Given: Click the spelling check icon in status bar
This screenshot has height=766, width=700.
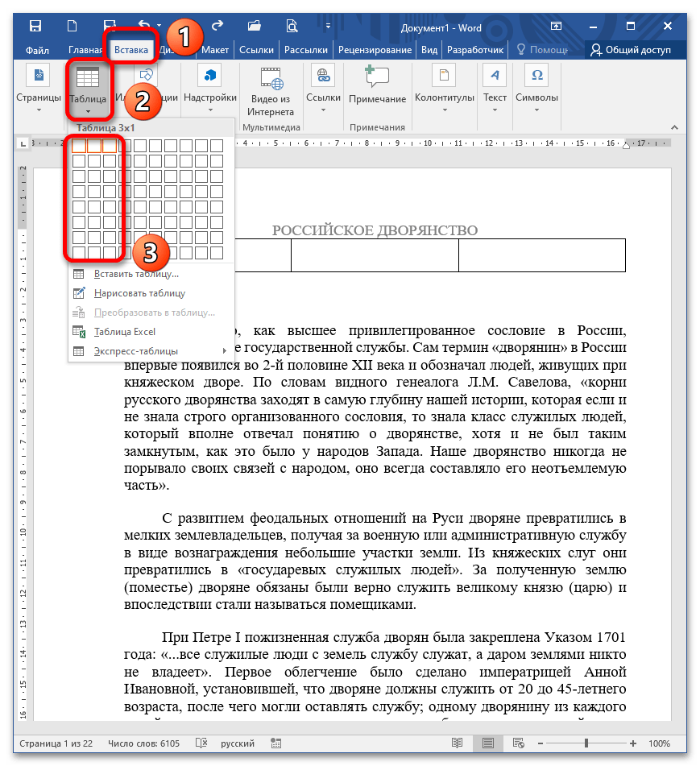Looking at the screenshot, I should coord(201,743).
